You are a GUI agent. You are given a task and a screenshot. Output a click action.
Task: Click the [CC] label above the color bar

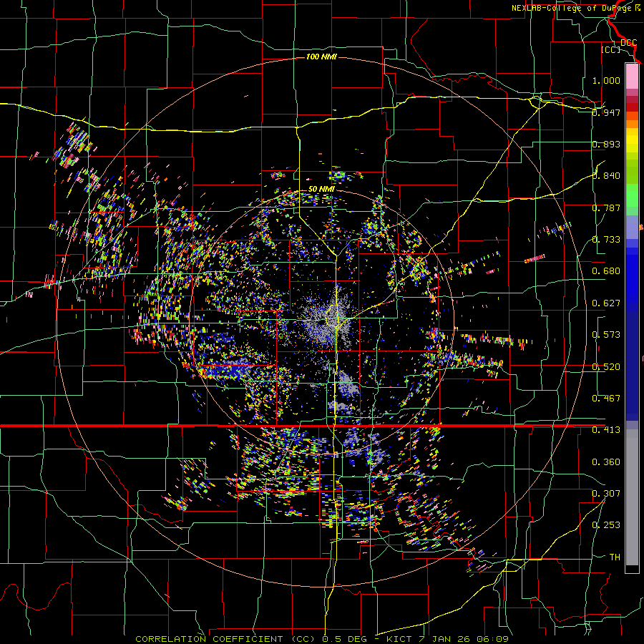click(x=611, y=49)
